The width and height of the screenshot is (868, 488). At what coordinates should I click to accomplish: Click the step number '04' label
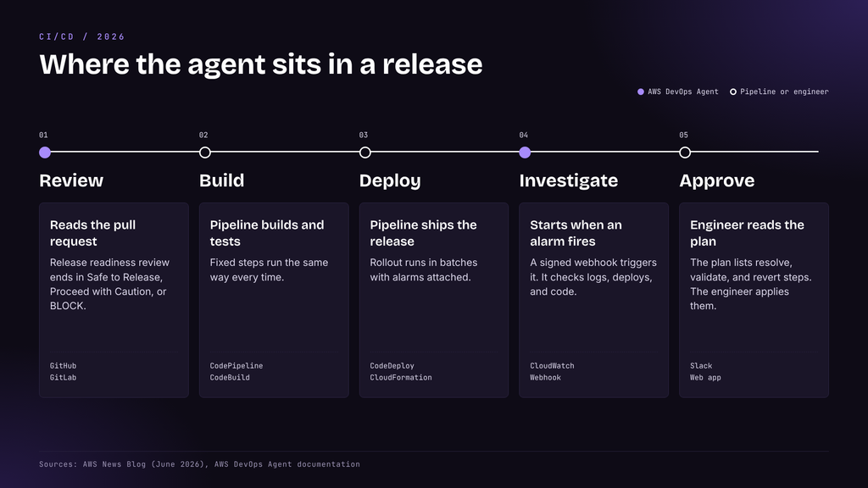click(523, 135)
